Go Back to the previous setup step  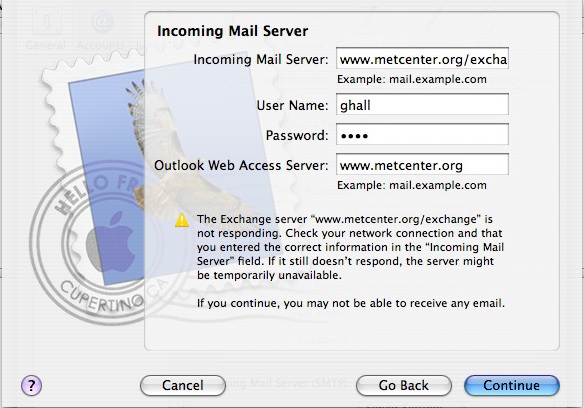tap(404, 385)
